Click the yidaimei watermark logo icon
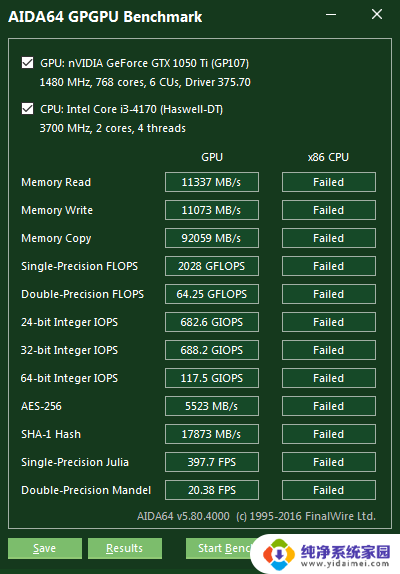This screenshot has width=400, height=574. click(x=279, y=554)
